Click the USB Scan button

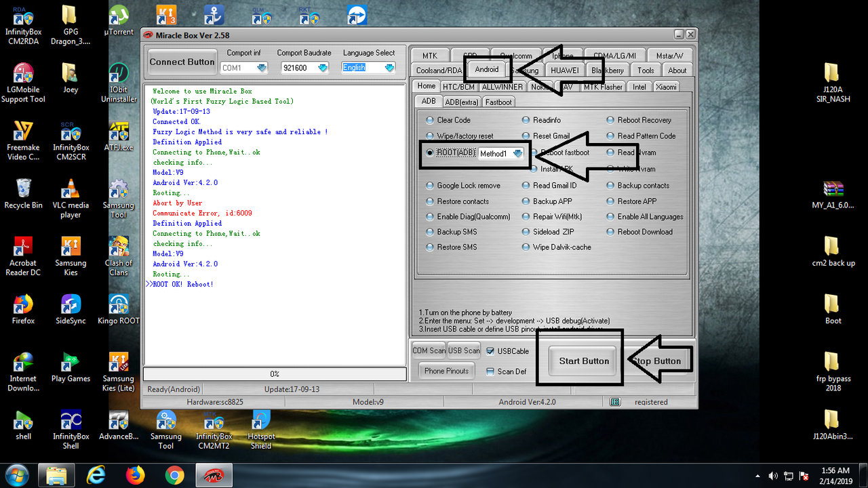pos(464,351)
